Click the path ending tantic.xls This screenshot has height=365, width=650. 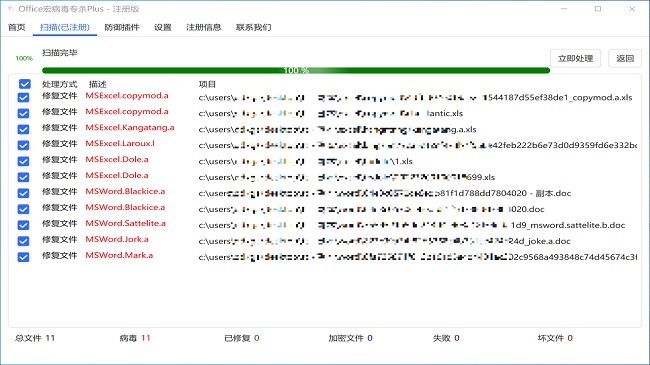tap(331, 113)
